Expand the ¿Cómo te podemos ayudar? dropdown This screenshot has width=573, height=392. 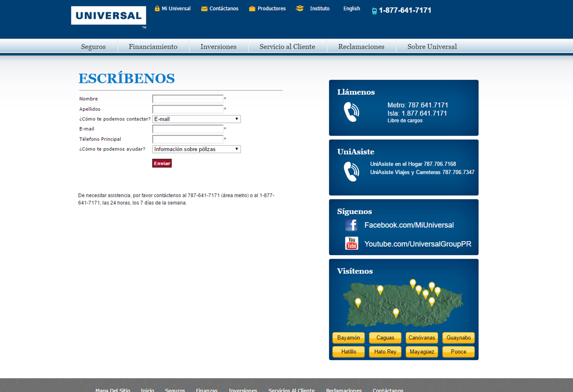click(196, 149)
